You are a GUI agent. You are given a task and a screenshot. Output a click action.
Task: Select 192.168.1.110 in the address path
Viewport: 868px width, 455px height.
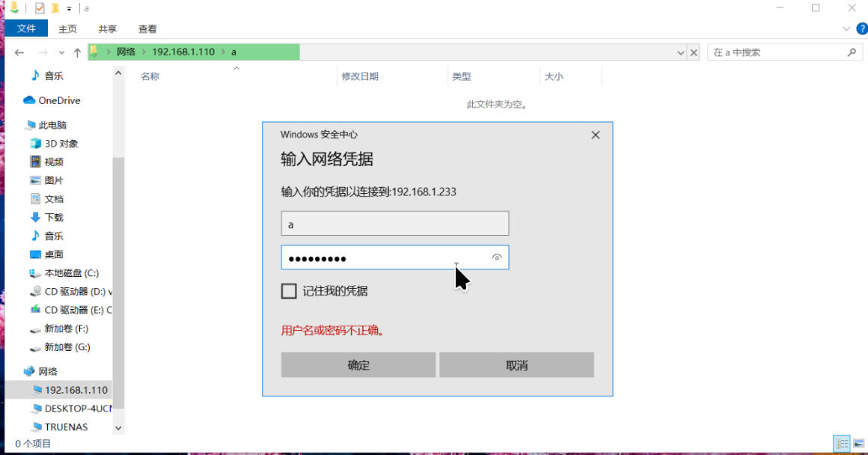point(183,52)
